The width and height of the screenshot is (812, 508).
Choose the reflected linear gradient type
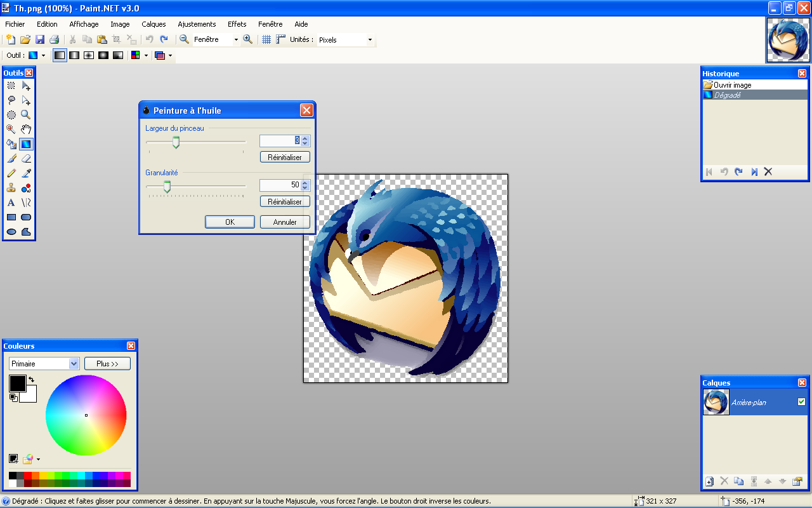click(74, 55)
